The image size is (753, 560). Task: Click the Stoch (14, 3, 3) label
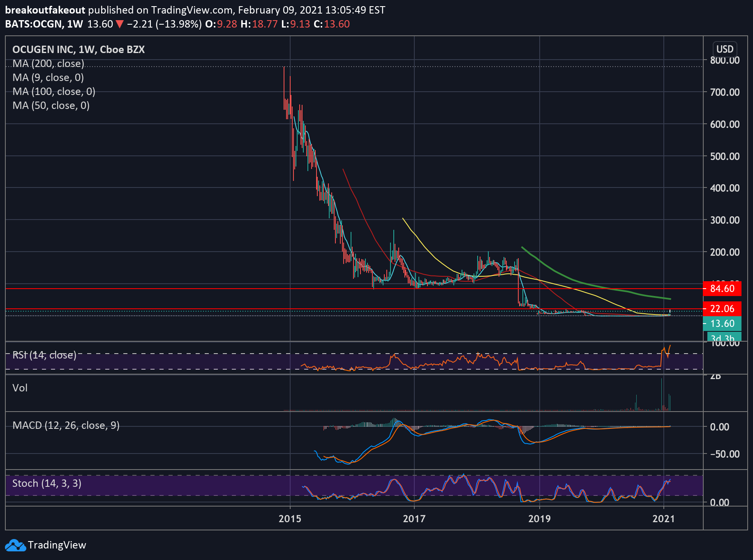[x=47, y=483]
